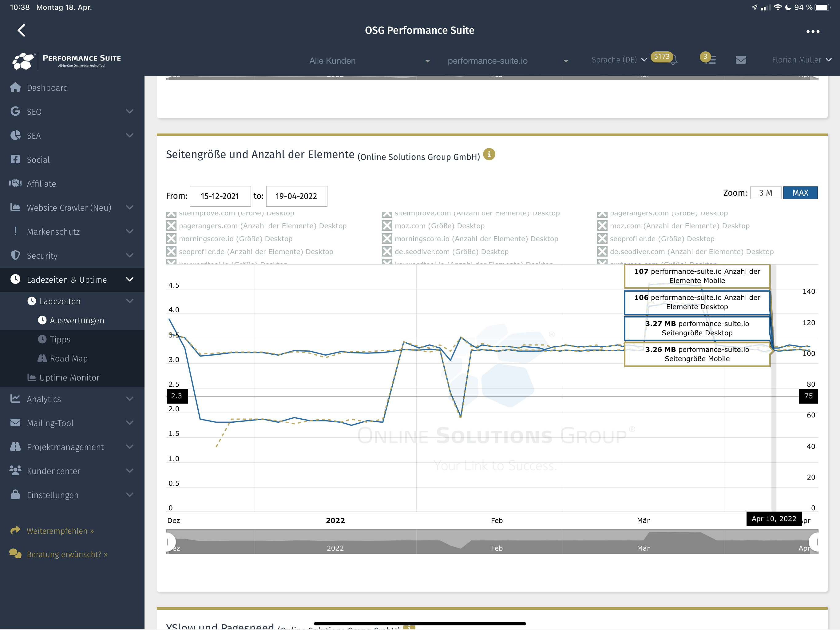Edit the to date field 19-04-2022
The width and height of the screenshot is (840, 630).
(x=296, y=196)
